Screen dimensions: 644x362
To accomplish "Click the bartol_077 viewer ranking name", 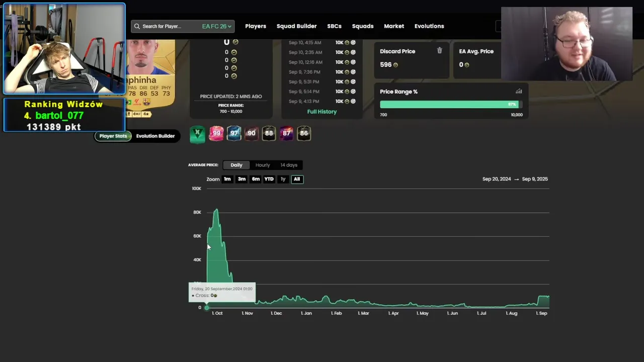I will pos(59,116).
